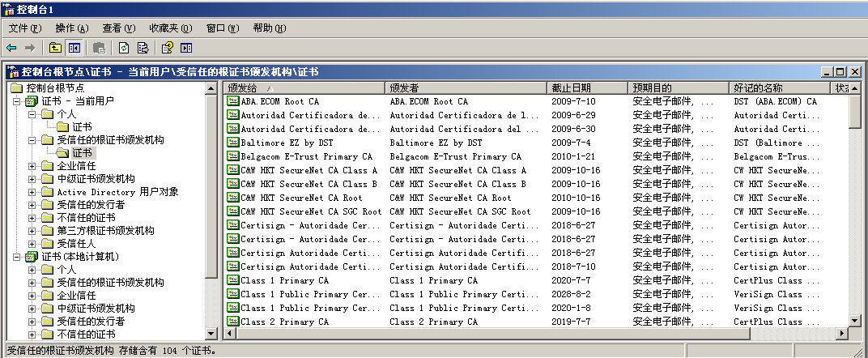868x358 pixels.
Task: Toggle the Show/Hide console tree icon
Action: (x=74, y=48)
